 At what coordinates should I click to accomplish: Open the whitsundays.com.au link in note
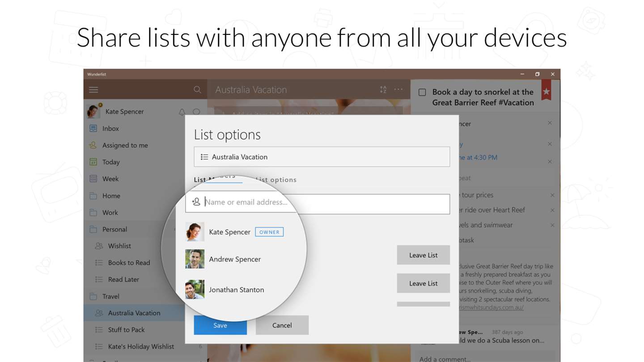[491, 307]
